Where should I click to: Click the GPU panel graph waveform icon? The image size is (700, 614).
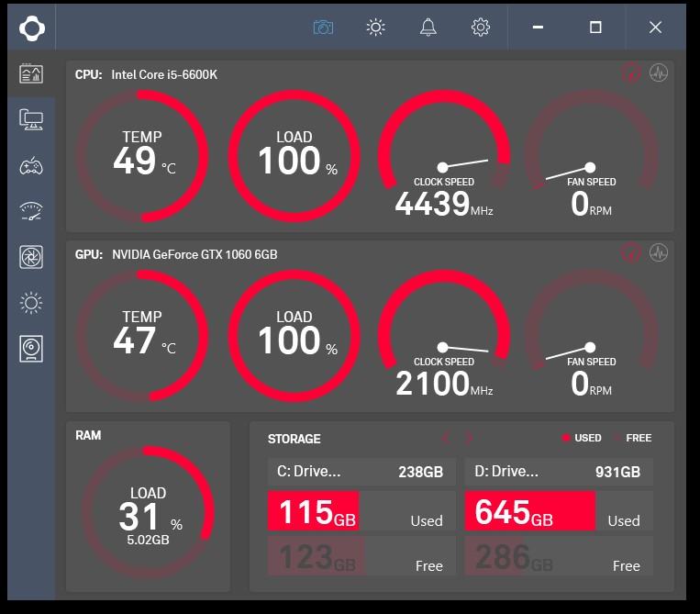659,252
